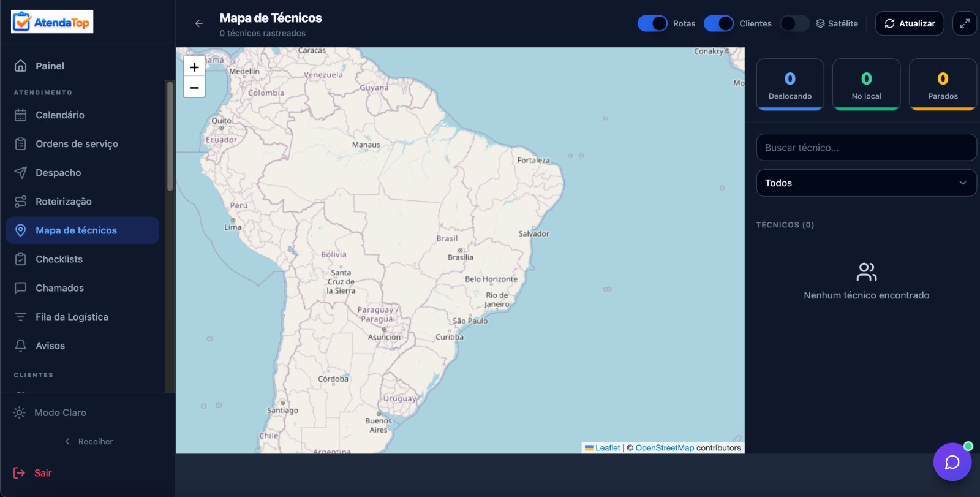Disable the Rotas toggle
Screen dimensions: 980x497
coord(652,23)
